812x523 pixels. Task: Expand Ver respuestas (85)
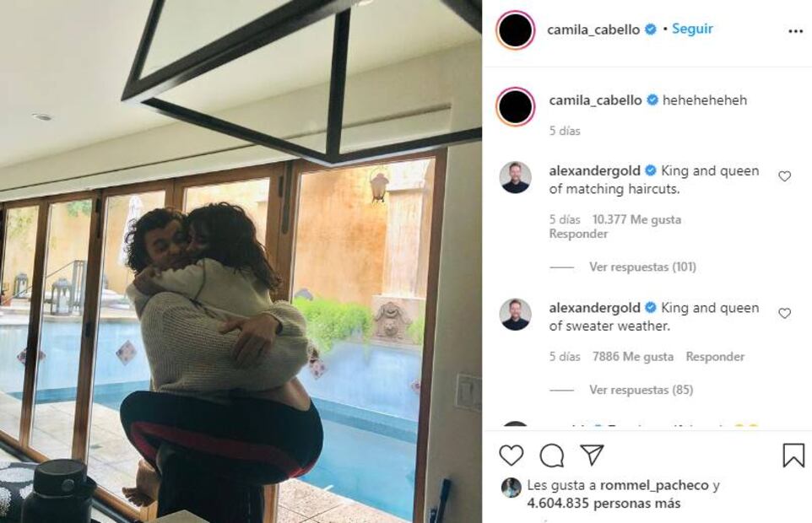pos(641,390)
